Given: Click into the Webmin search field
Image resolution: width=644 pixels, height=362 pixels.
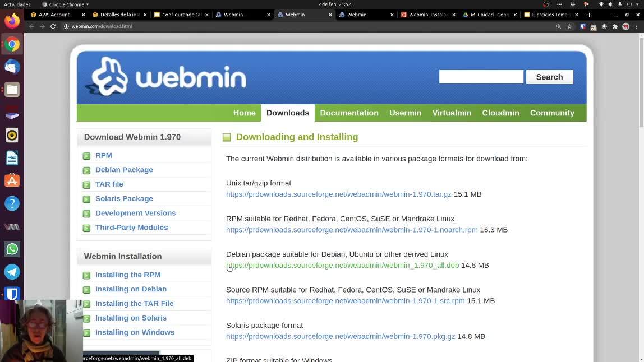Looking at the screenshot, I should point(481,77).
